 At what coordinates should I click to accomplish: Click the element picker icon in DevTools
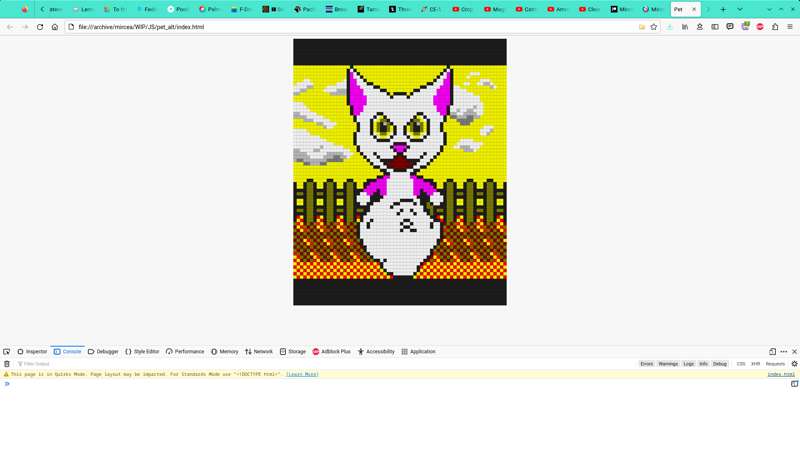(x=7, y=352)
